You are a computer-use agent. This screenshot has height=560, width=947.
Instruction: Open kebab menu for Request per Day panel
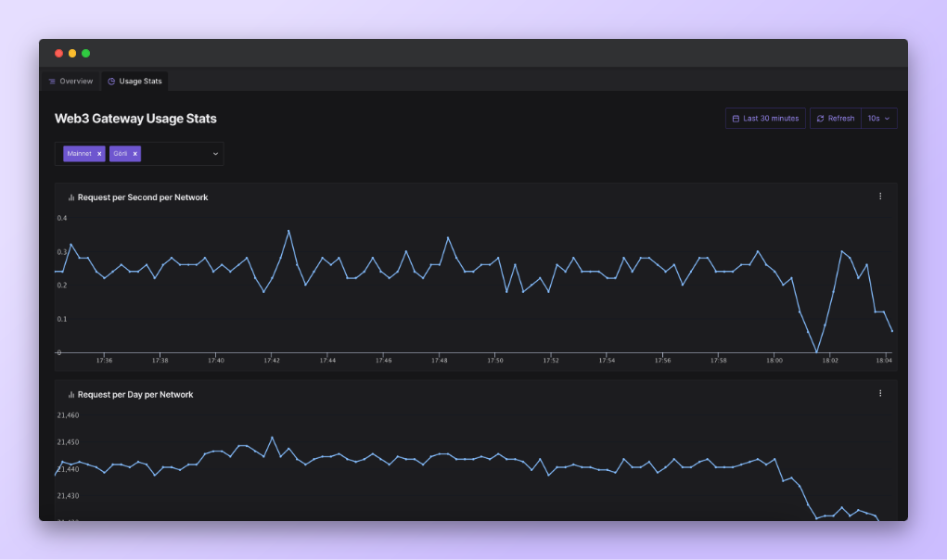[x=879, y=393]
